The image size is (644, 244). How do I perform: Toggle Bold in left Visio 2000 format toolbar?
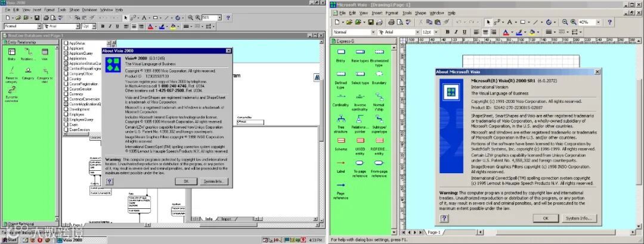point(103,26)
